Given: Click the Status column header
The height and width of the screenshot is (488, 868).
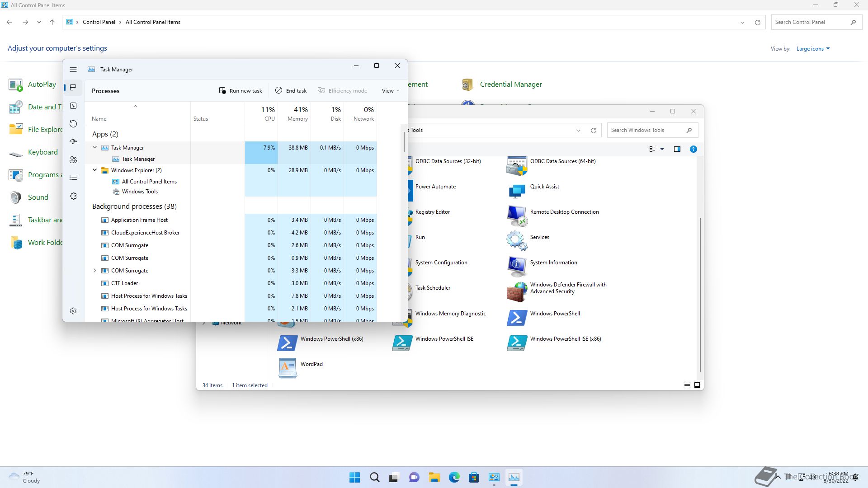Looking at the screenshot, I should pyautogui.click(x=217, y=113).
